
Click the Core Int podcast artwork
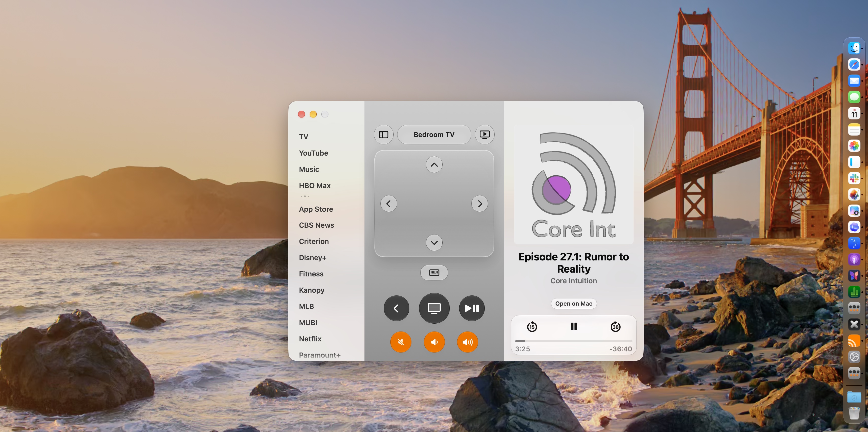[574, 185]
